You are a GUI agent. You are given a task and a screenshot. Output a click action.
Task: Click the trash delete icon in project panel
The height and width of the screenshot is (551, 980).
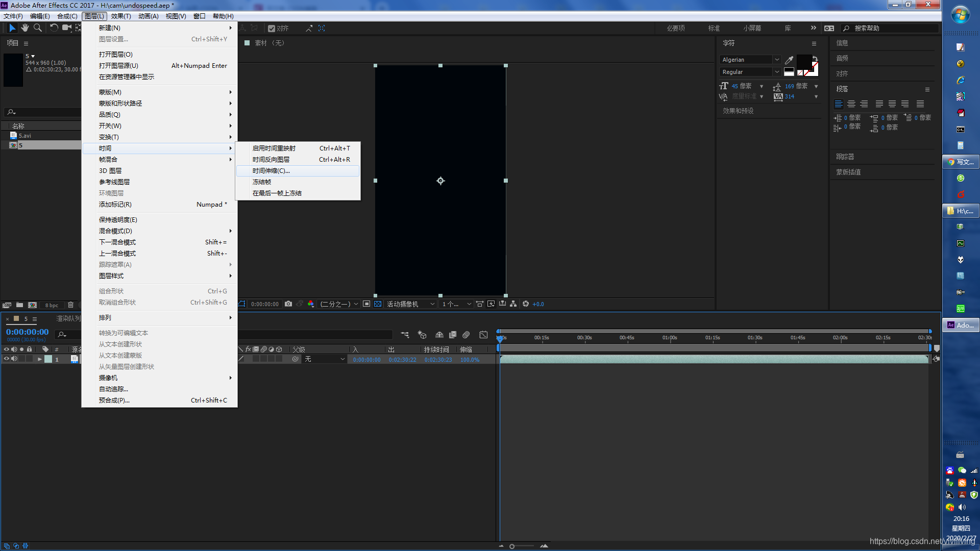coord(70,305)
